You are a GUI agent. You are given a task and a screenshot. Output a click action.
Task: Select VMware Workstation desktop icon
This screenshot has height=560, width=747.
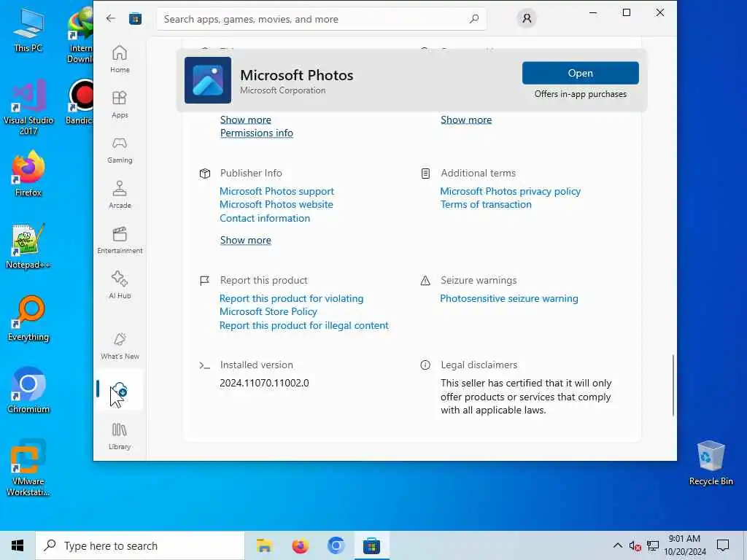coord(28,468)
